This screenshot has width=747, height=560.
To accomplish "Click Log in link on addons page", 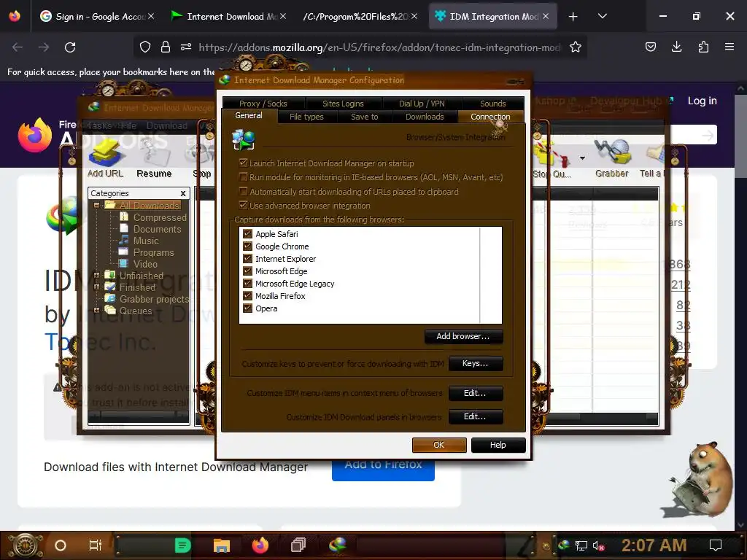I will tap(702, 101).
